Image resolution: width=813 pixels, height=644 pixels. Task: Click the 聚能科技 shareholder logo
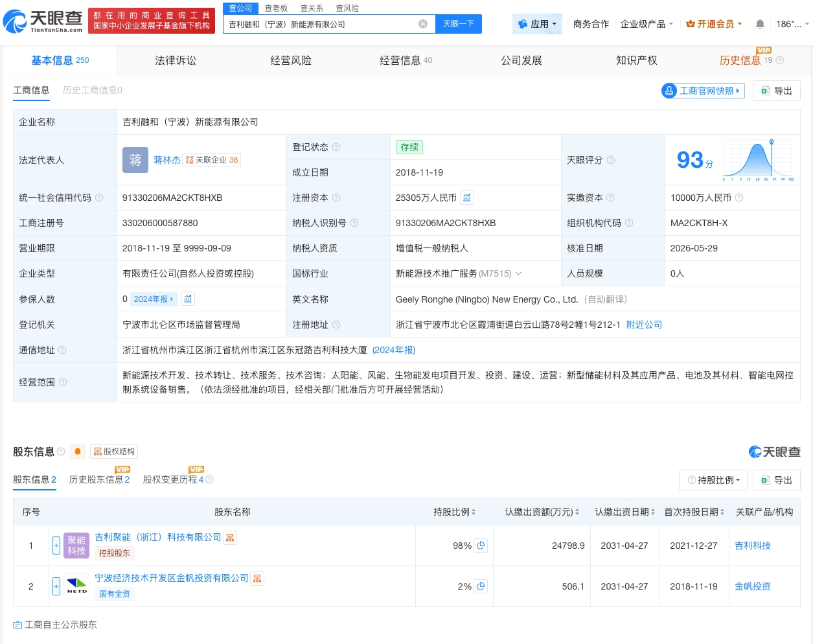(76, 546)
